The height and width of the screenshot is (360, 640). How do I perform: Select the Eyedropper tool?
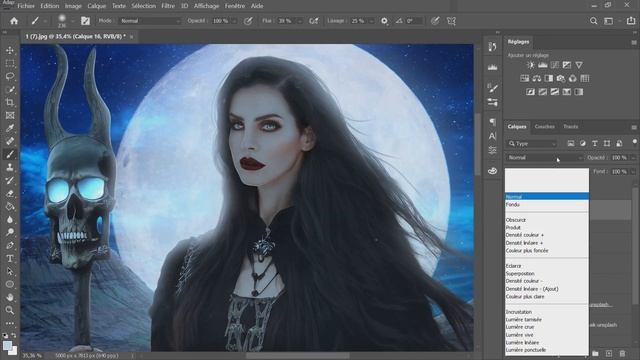pyautogui.click(x=10, y=128)
